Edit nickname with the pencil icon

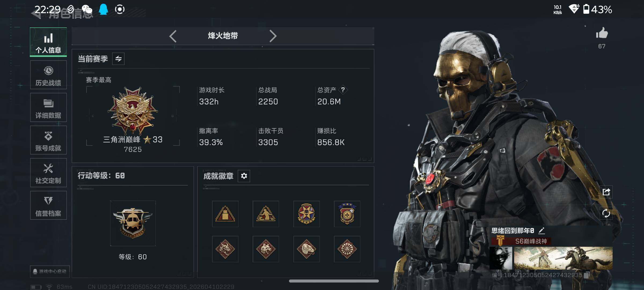[x=541, y=230]
